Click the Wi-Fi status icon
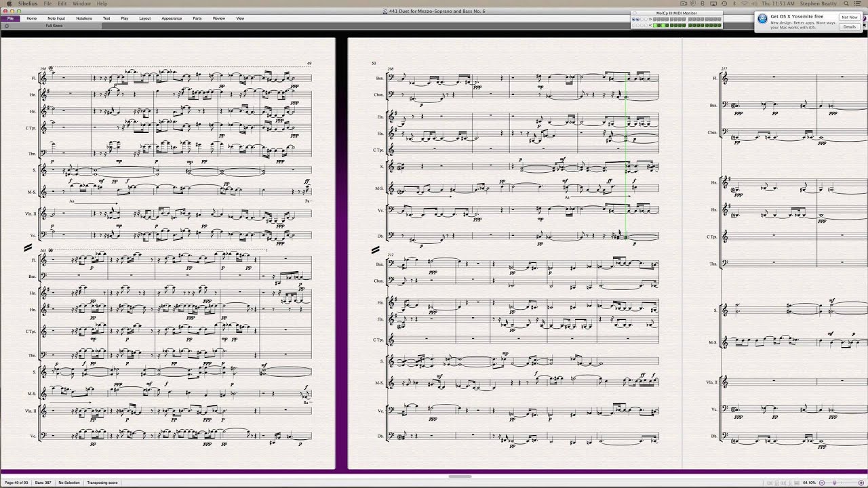Screen dimensions: 868x488 (x=744, y=3)
